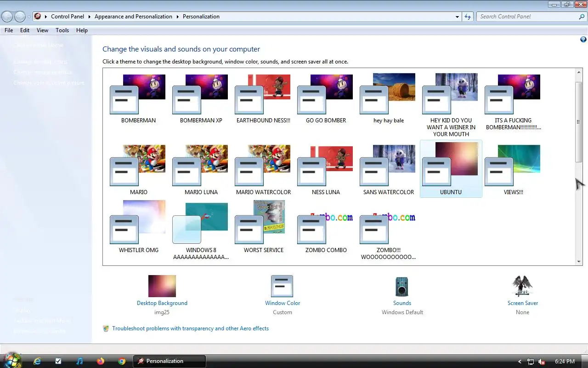This screenshot has width=588, height=368.
Task: Select the GO GO BOMBER theme
Action: coord(326,99)
